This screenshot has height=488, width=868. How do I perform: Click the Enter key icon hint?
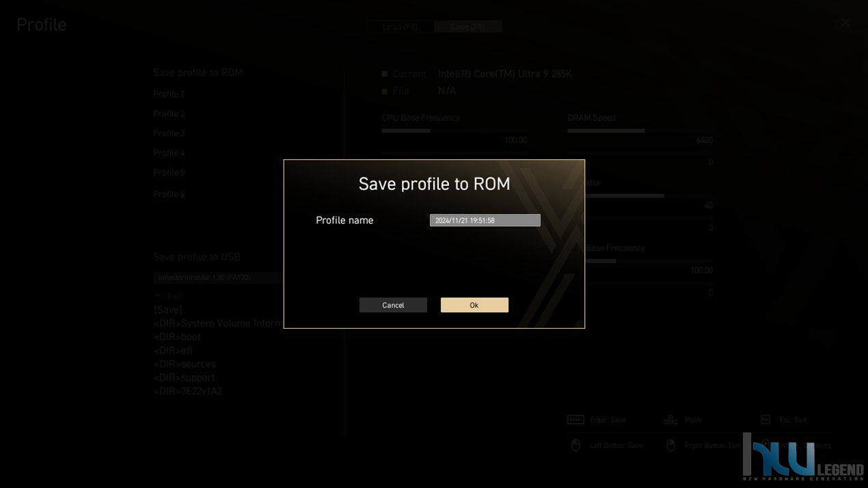(575, 420)
